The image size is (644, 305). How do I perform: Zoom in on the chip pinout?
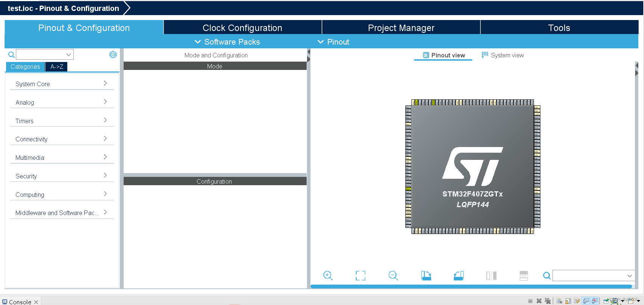(x=328, y=276)
